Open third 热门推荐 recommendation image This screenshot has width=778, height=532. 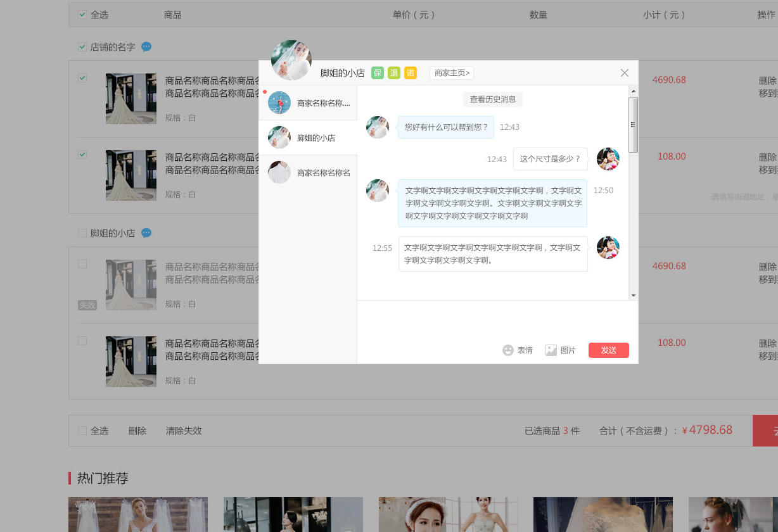(x=449, y=514)
